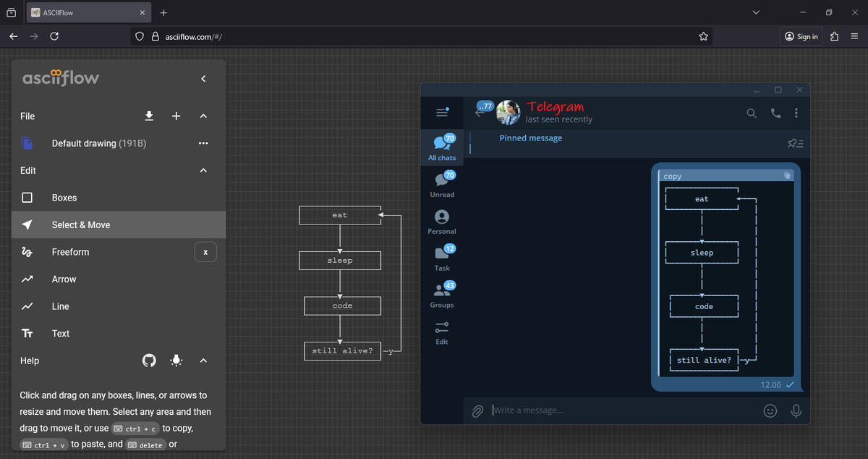868x459 pixels.
Task: Click the site security shield icon
Action: [140, 36]
